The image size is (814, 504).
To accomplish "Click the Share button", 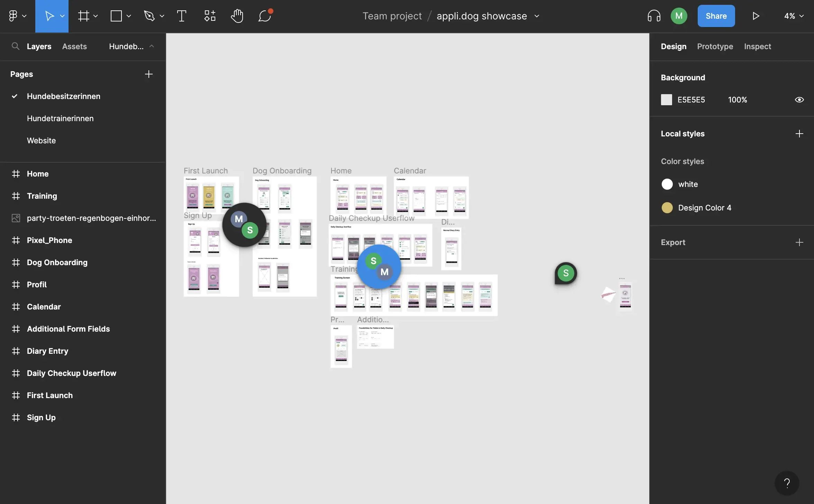I will (x=716, y=16).
